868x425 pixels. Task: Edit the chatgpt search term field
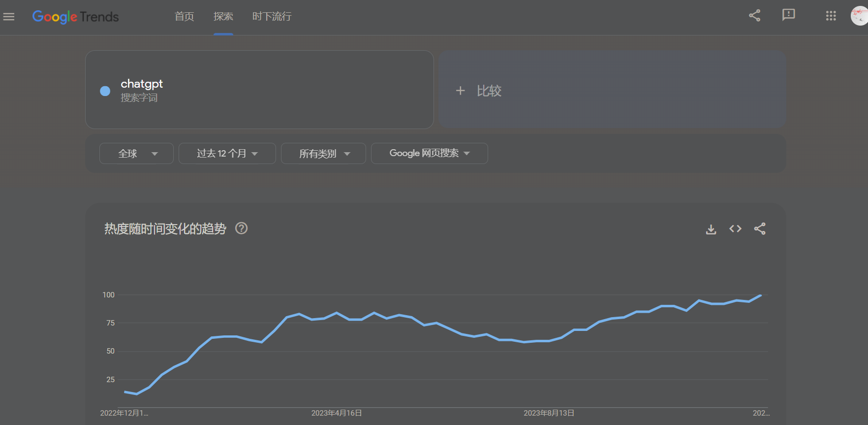(x=259, y=90)
